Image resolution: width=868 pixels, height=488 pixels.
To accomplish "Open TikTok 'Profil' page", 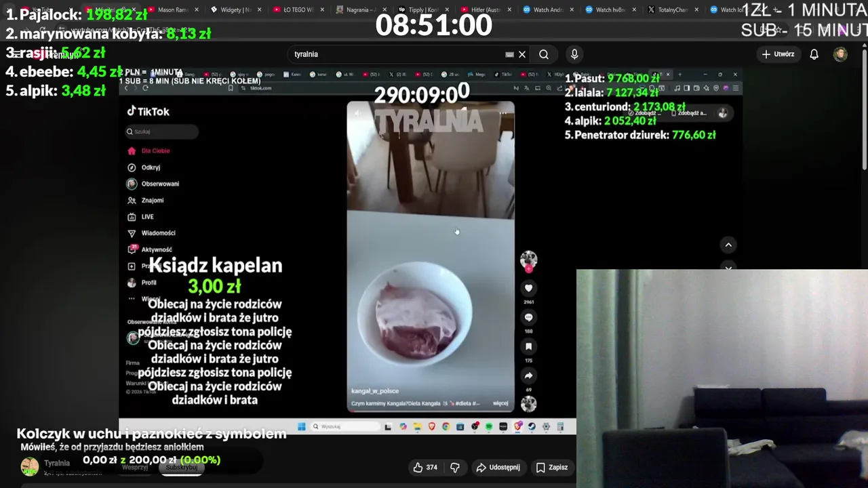I will click(x=142, y=283).
